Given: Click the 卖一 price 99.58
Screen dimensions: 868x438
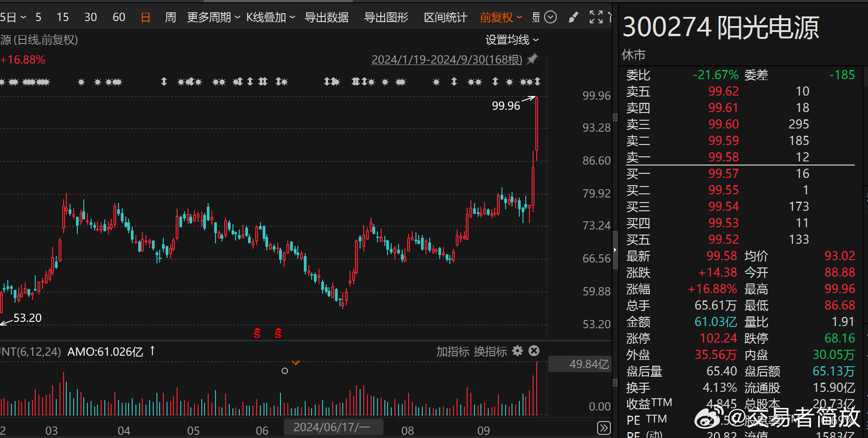Looking at the screenshot, I should pyautogui.click(x=723, y=157).
